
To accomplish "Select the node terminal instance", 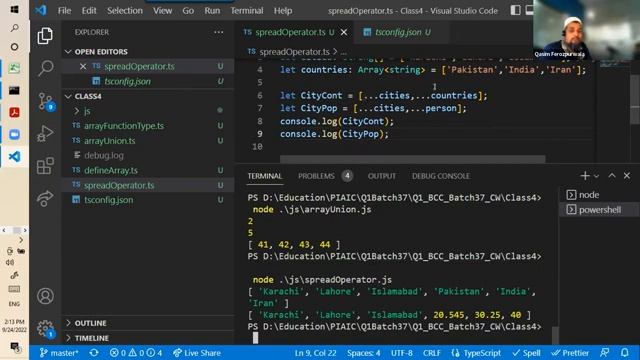I will (x=599, y=195).
